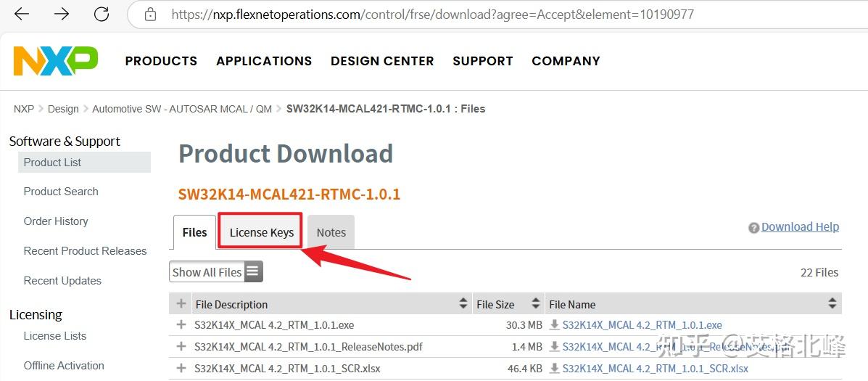Click the browser back arrow
This screenshot has height=381, width=868.
(22, 14)
